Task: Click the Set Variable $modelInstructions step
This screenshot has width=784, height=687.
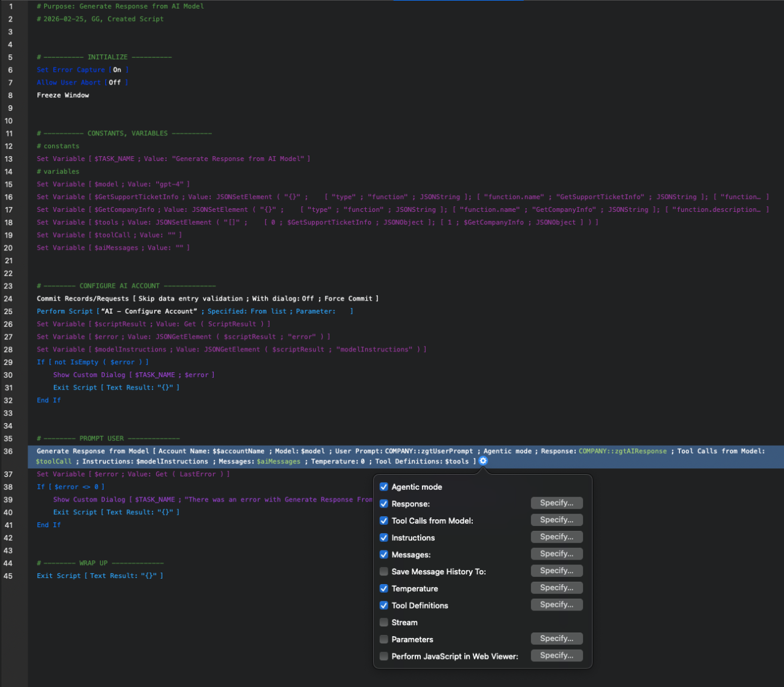Action: coord(232,350)
